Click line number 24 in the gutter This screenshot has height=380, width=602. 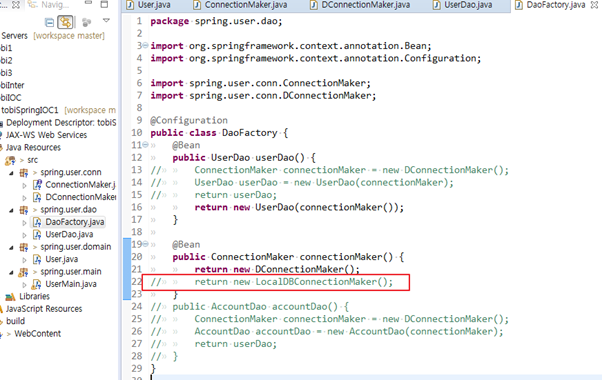point(137,307)
